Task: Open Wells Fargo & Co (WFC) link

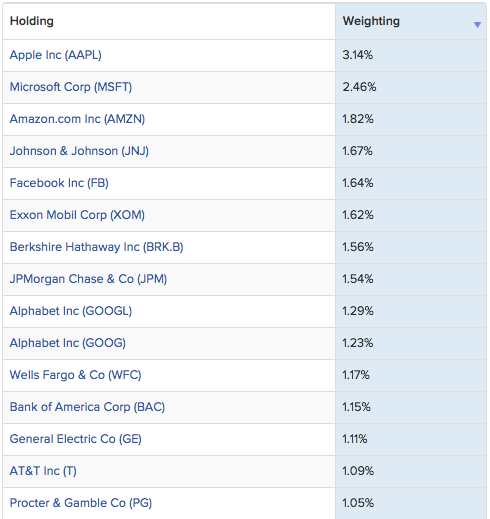Action: pos(75,375)
